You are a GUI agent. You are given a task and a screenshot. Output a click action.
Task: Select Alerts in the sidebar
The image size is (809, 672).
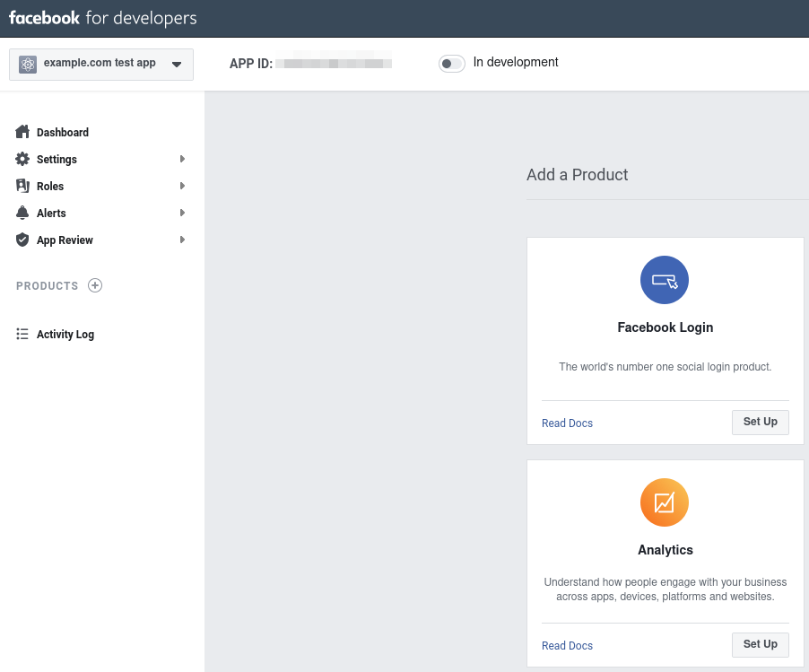51,214
